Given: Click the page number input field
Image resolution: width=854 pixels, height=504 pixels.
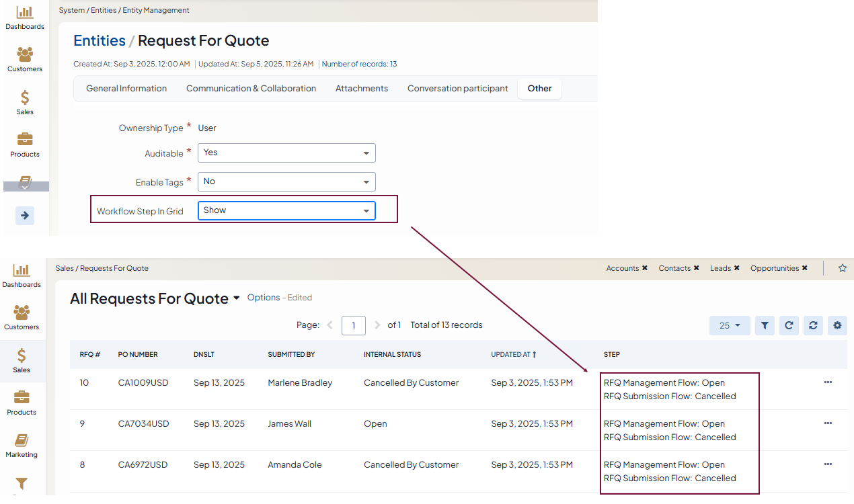Looking at the screenshot, I should tap(354, 325).
